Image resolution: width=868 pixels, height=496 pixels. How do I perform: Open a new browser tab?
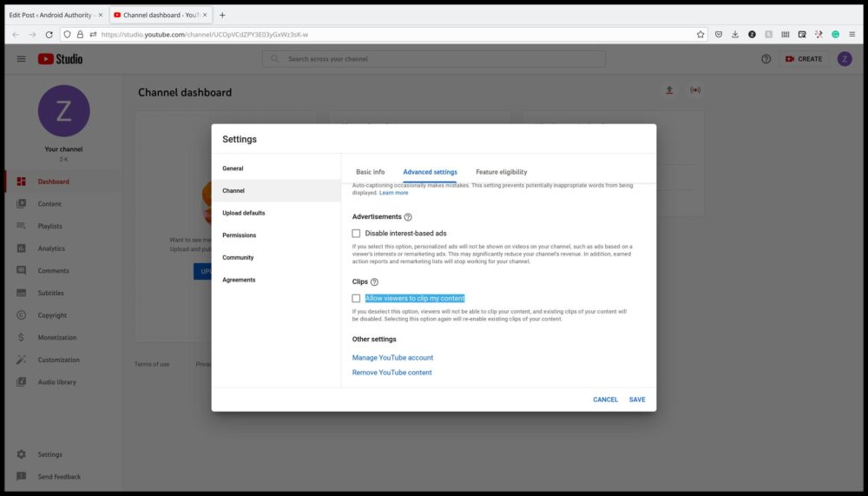[x=222, y=15]
